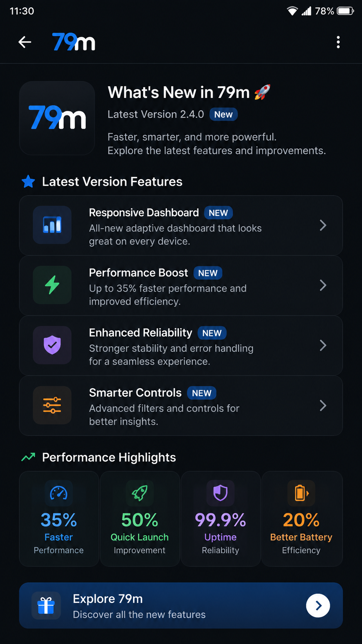Tap the purple shield Enhanced Reliability icon
The image size is (362, 644).
[52, 345]
